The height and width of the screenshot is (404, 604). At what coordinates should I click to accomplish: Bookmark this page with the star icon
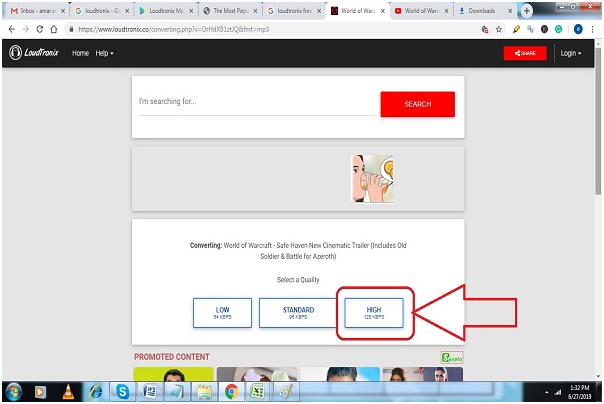[499, 29]
